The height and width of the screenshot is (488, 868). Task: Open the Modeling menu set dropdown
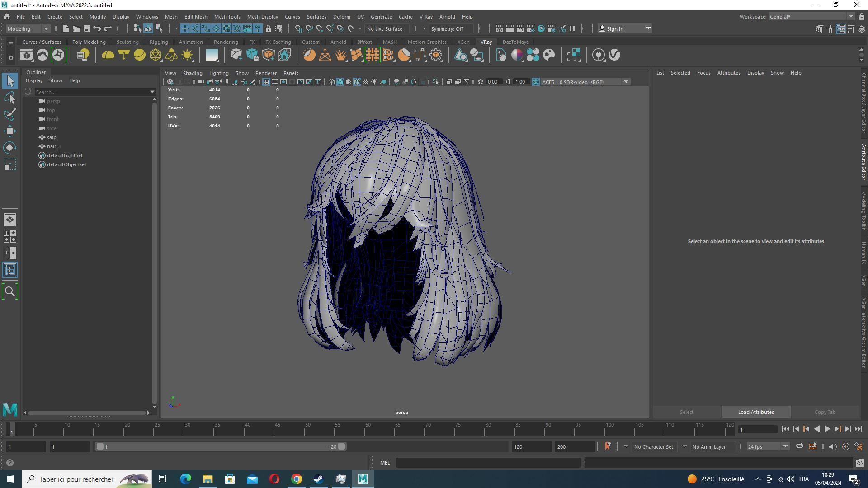tap(46, 28)
